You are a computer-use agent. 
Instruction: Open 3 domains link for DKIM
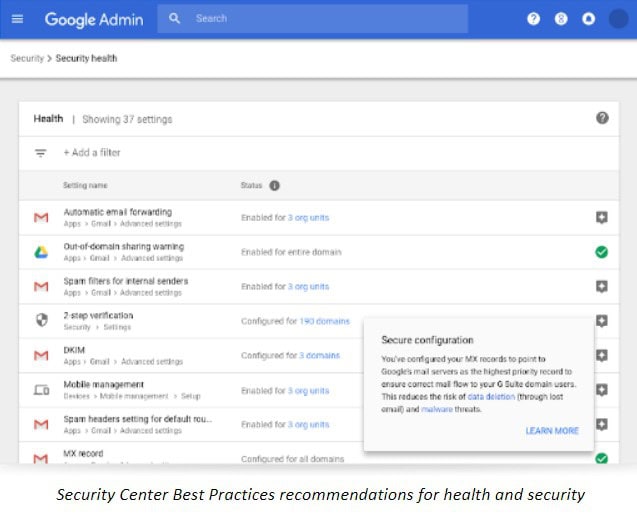pyautogui.click(x=319, y=355)
